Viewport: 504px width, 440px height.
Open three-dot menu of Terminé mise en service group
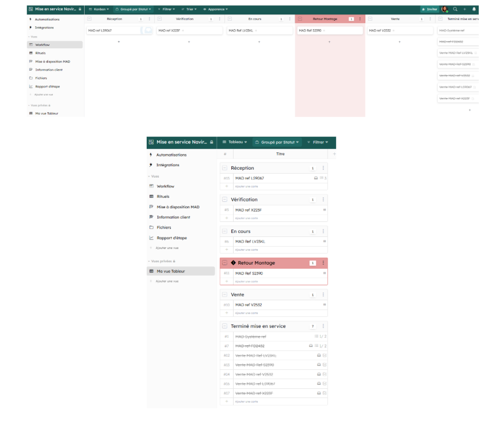click(x=323, y=326)
